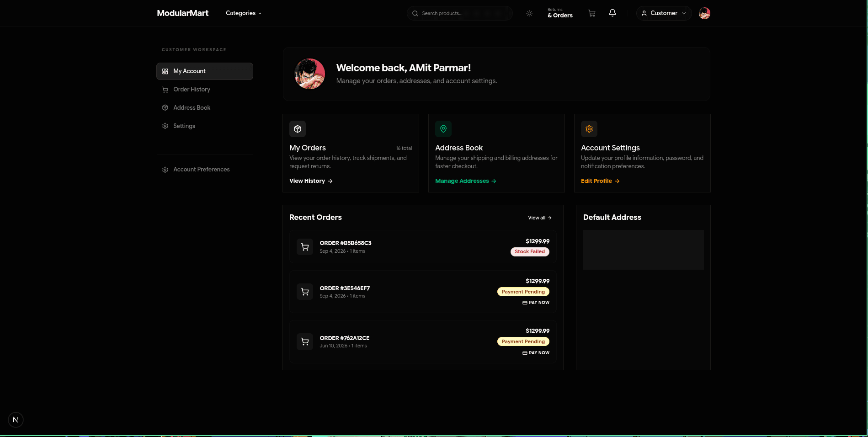Open the notifications bell icon
This screenshot has width=868, height=437.
point(612,13)
